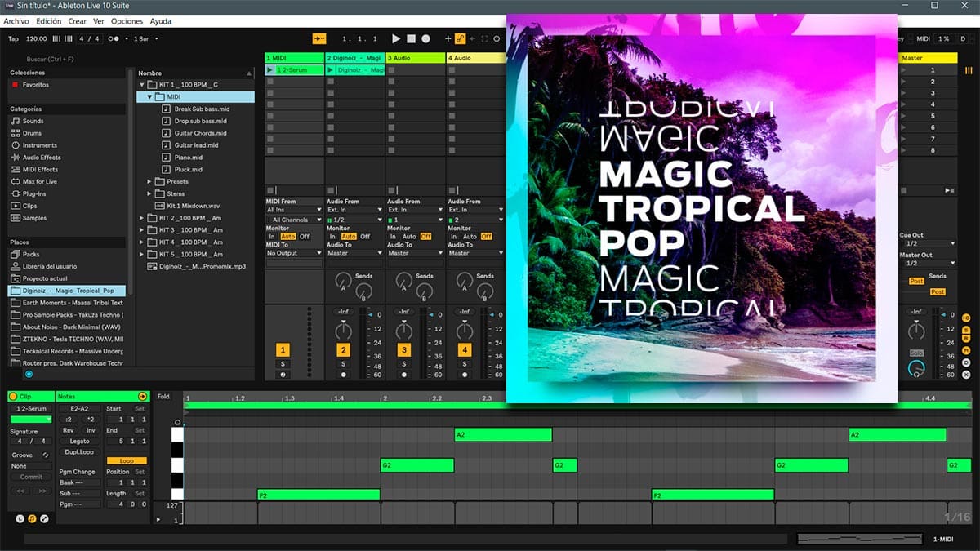The image size is (980, 551).
Task: Click the Groove hot-swap icon
Action: (x=45, y=455)
